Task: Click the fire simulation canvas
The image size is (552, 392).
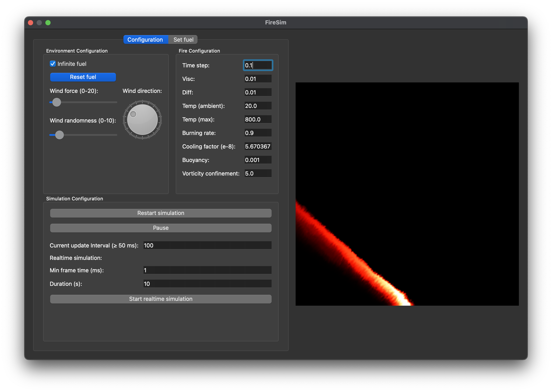Action: [x=407, y=194]
